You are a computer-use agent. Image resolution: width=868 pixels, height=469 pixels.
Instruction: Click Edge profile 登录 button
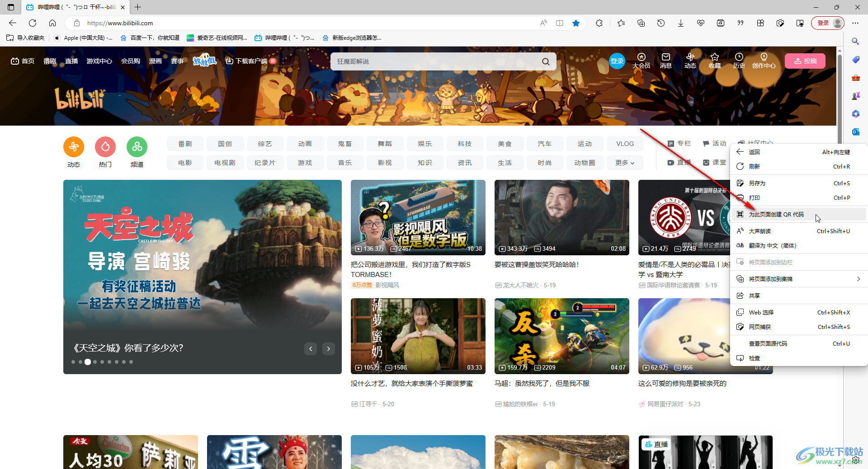[828, 23]
